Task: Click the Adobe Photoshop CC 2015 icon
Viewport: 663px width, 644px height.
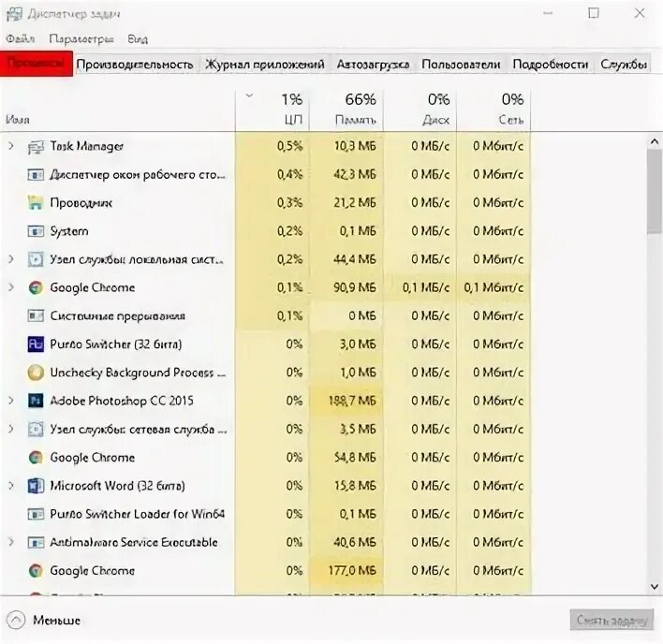Action: (36, 401)
